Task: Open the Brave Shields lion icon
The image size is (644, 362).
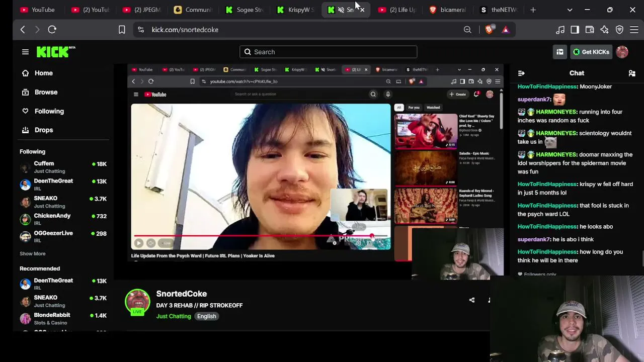Action: click(490, 30)
